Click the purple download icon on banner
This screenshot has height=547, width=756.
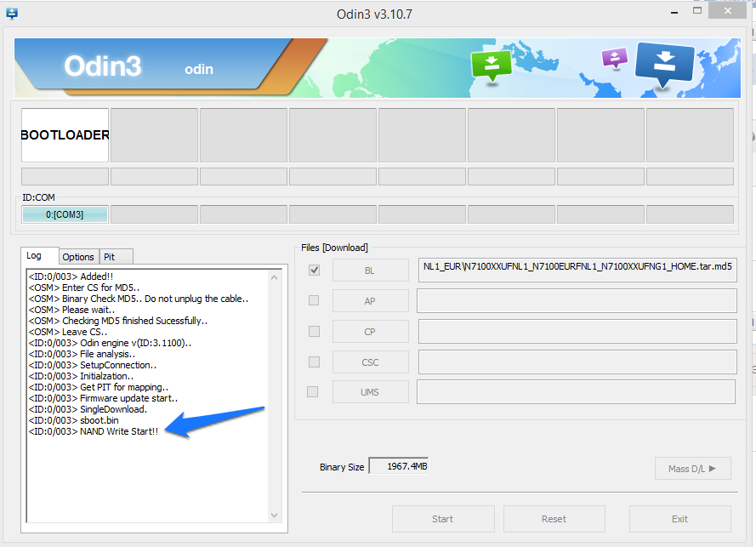coord(615,58)
